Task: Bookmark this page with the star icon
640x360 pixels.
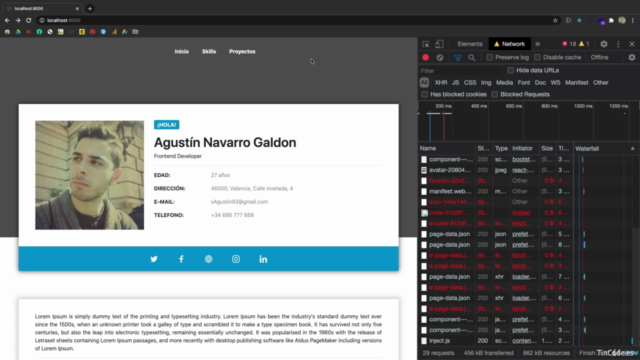Action: pyautogui.click(x=555, y=20)
